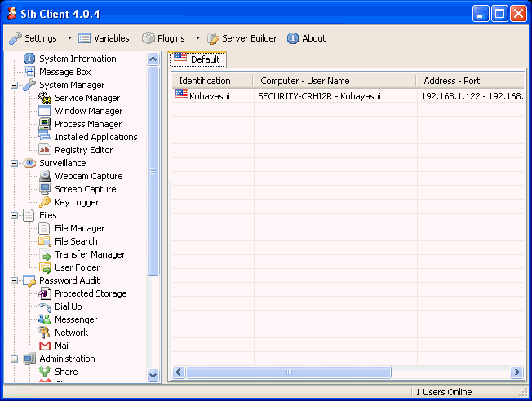Open the Variables toolbar item
The image size is (532, 401).
104,38
